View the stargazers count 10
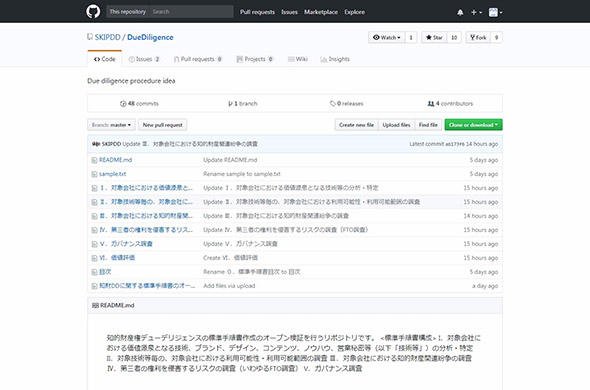The height and width of the screenshot is (390, 590). click(454, 37)
